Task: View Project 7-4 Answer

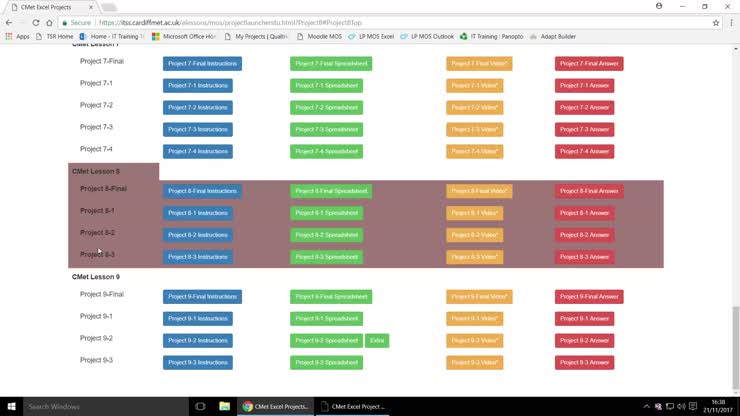Action: pos(584,152)
